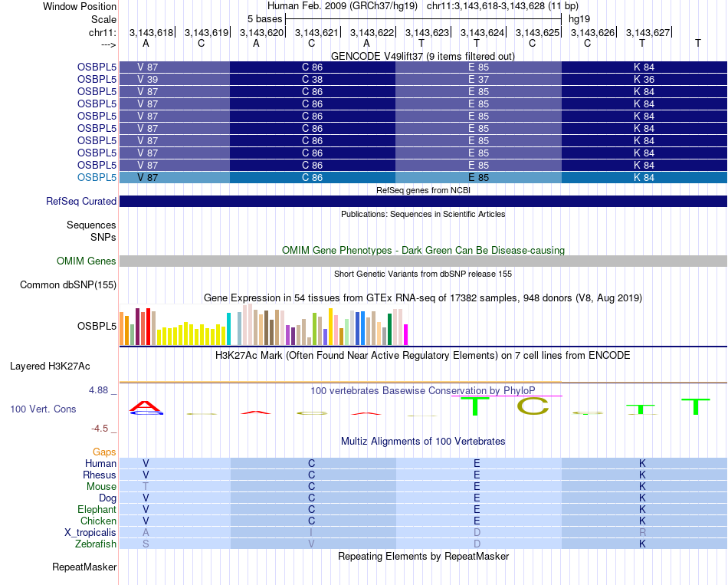The height and width of the screenshot is (585, 728).
Task: Open the OMIM Gene Phenotypes track title
Action: (423, 250)
